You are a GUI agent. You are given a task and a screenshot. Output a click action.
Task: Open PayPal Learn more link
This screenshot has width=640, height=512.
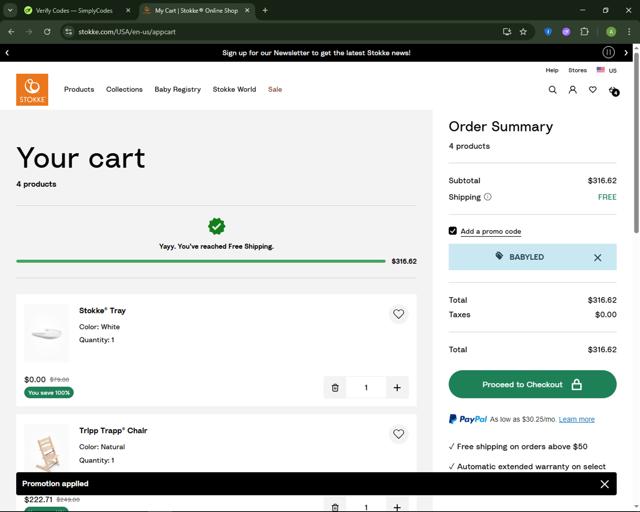[576, 419]
